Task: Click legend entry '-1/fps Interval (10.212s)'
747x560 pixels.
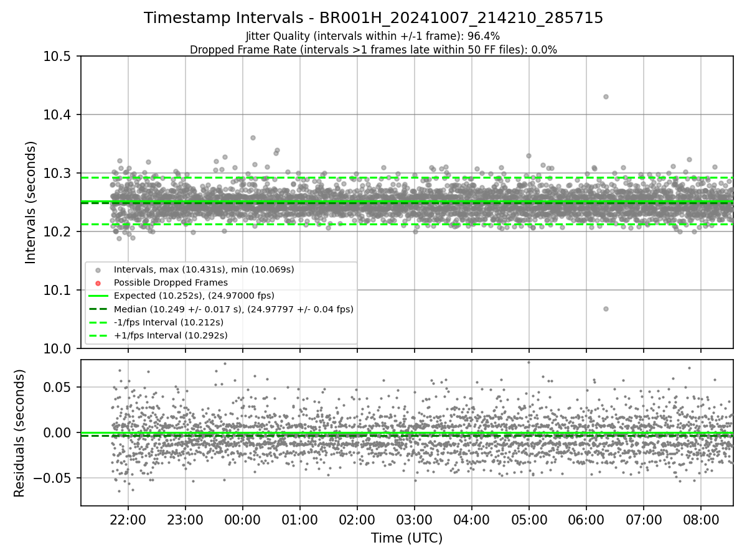Action: [168, 322]
